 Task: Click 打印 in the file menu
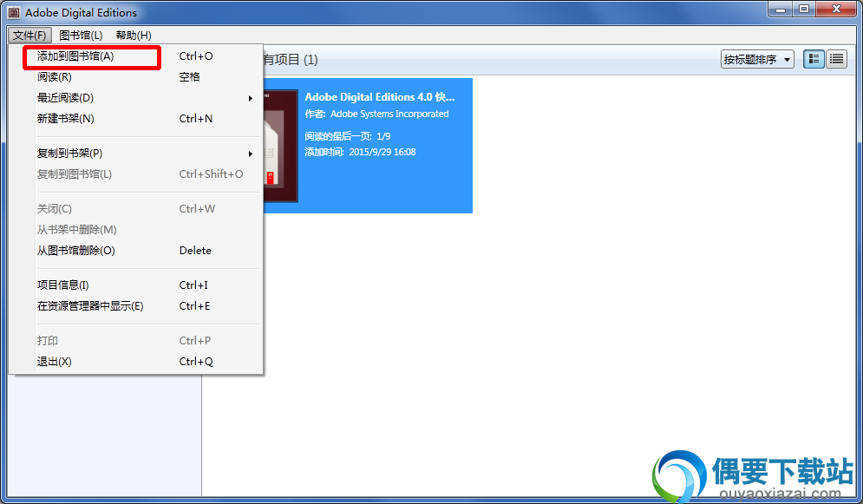135,341
